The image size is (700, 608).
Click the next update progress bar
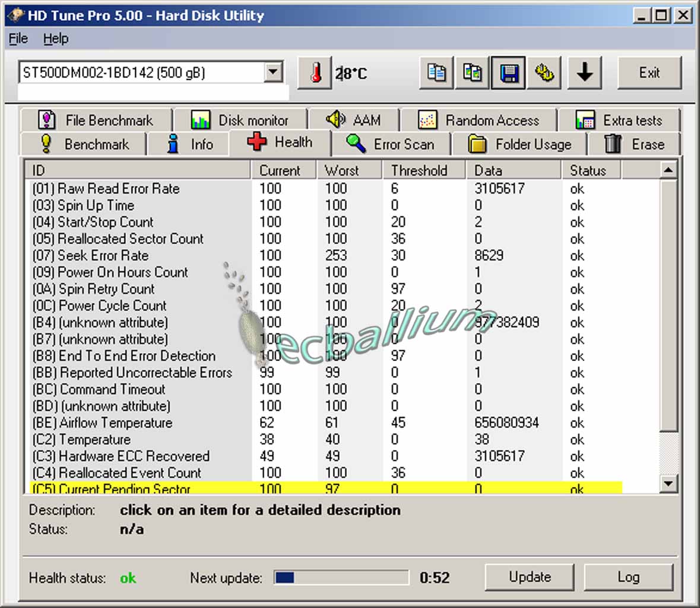[x=341, y=578]
